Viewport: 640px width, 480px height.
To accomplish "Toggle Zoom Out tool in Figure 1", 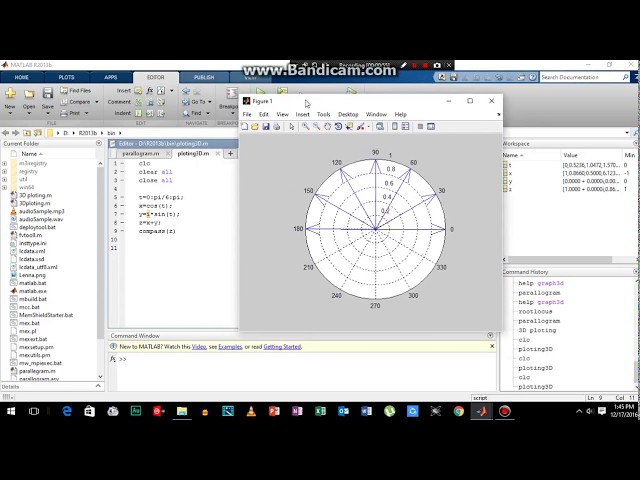I will (316, 127).
